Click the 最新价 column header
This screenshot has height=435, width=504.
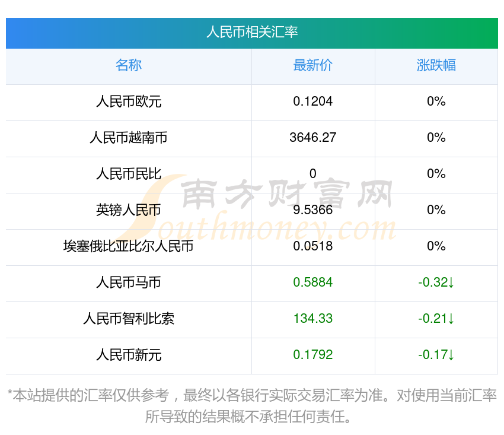312,65
